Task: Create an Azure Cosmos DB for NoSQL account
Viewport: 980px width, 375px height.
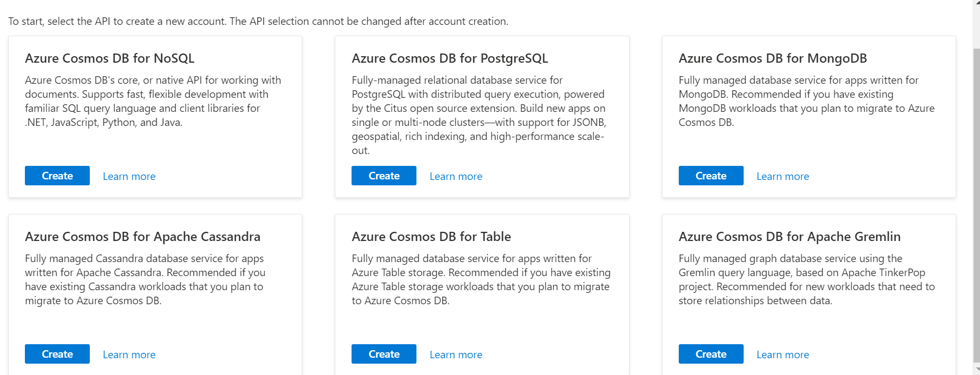Action: (57, 176)
